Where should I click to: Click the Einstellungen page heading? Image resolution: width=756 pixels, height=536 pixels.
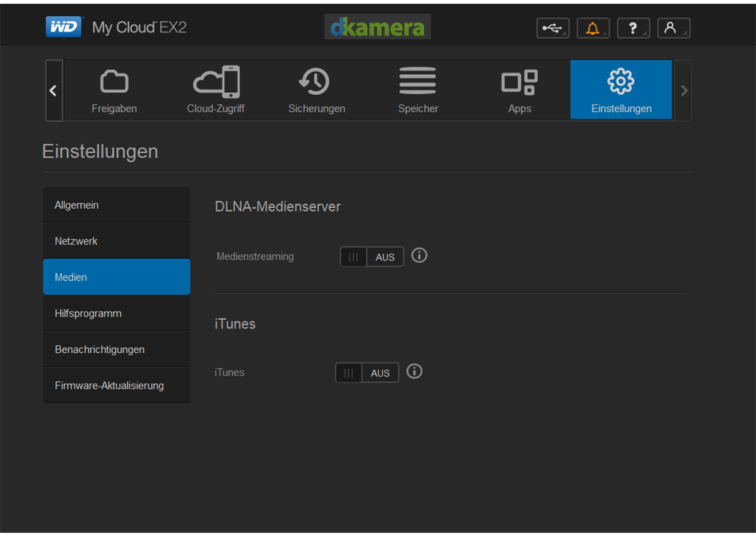click(100, 151)
